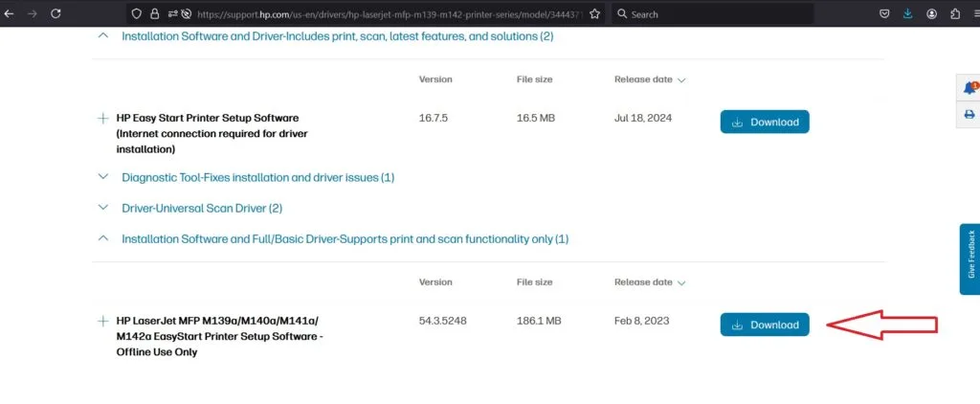Open the Firefox account profile icon
The height and width of the screenshot is (404, 980).
pos(931,14)
